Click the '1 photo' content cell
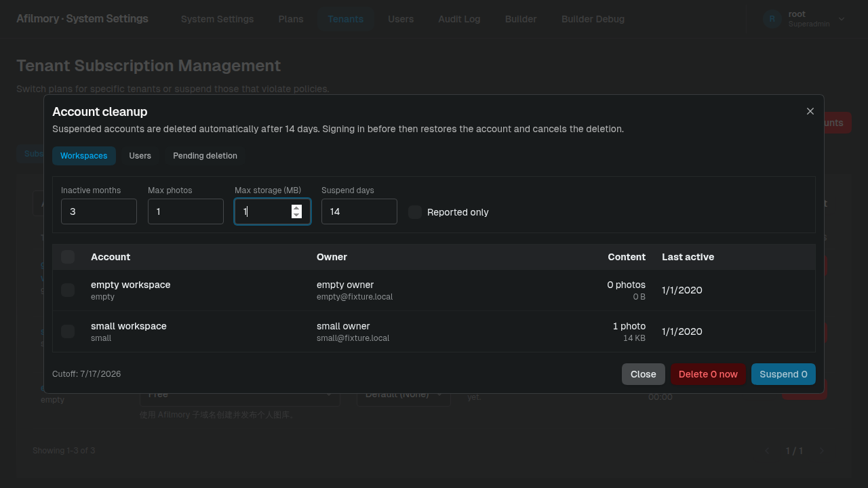The image size is (868, 488). click(x=629, y=326)
